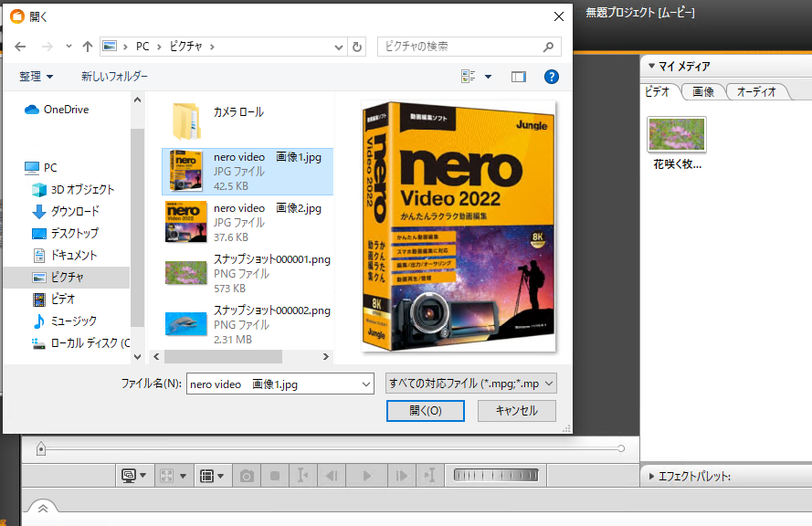Viewport: 812px width, 526px height.
Task: Open file type filter dropdown
Action: [470, 384]
